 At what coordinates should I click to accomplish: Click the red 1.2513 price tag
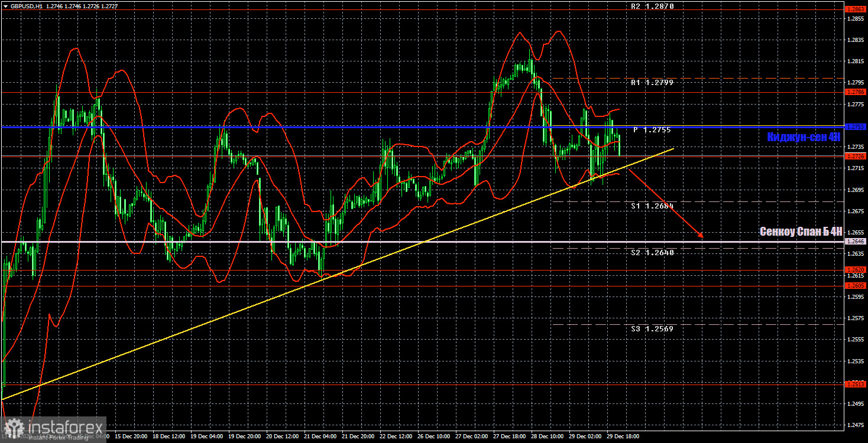click(x=856, y=384)
